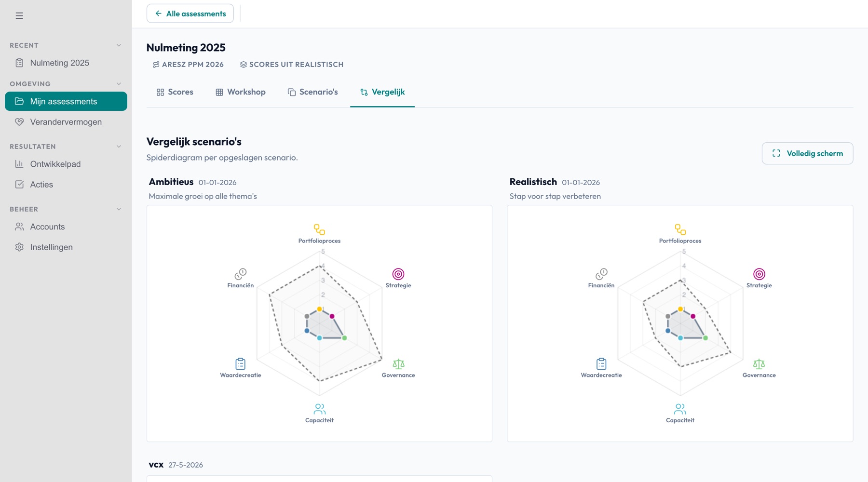868x482 pixels.
Task: Click the Waardecreatie clipboard icon in Ambitieus chart
Action: pos(240,364)
